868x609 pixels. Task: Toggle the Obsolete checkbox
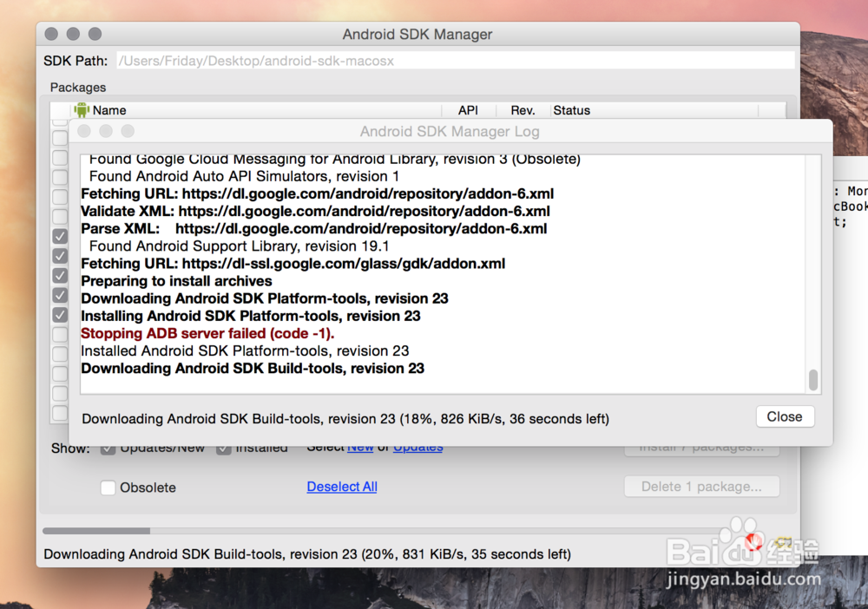coord(108,488)
